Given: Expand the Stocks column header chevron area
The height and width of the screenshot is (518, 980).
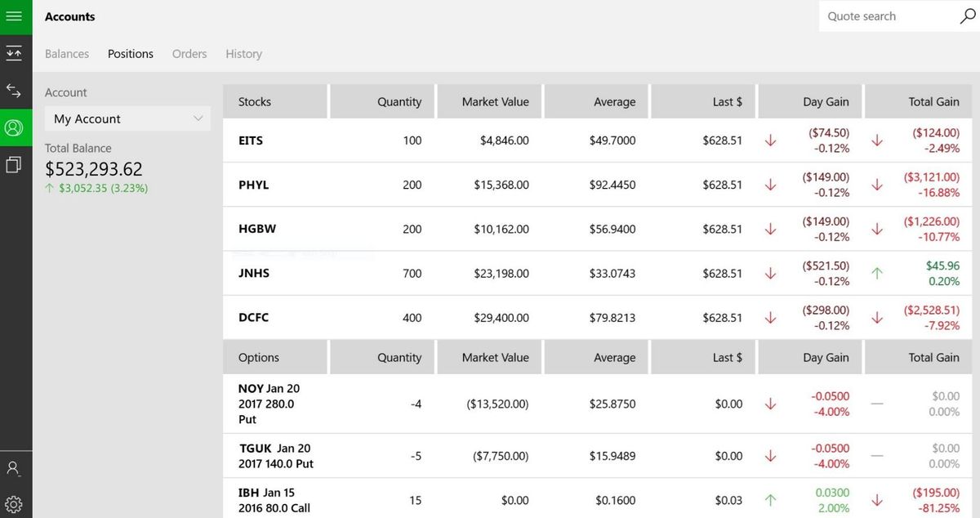Looking at the screenshot, I should coord(274,101).
